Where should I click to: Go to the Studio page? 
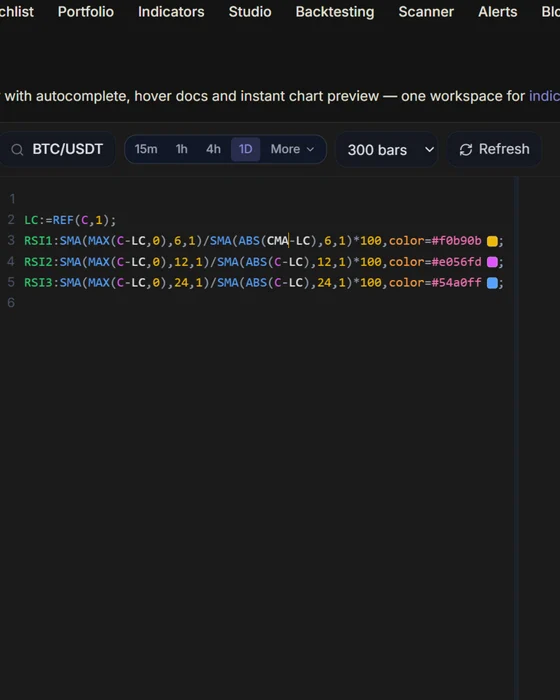[x=250, y=12]
